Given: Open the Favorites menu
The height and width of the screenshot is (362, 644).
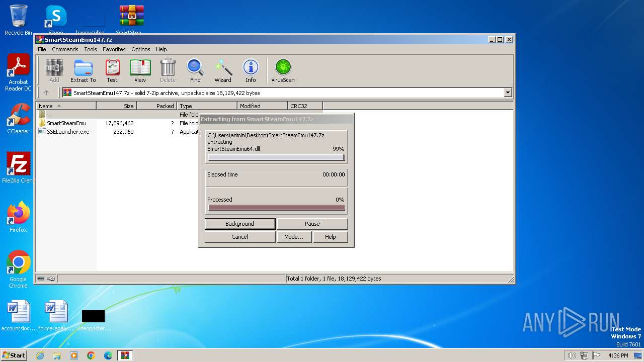Looking at the screenshot, I should 114,49.
